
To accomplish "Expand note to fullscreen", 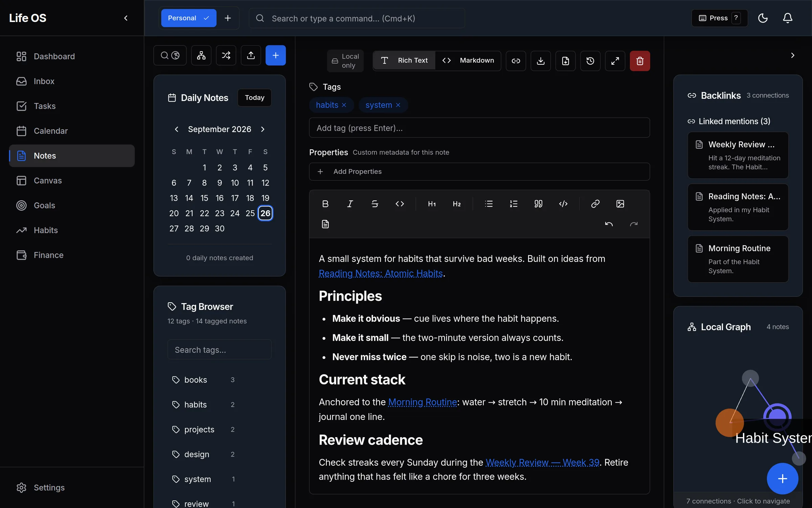I will click(x=615, y=61).
